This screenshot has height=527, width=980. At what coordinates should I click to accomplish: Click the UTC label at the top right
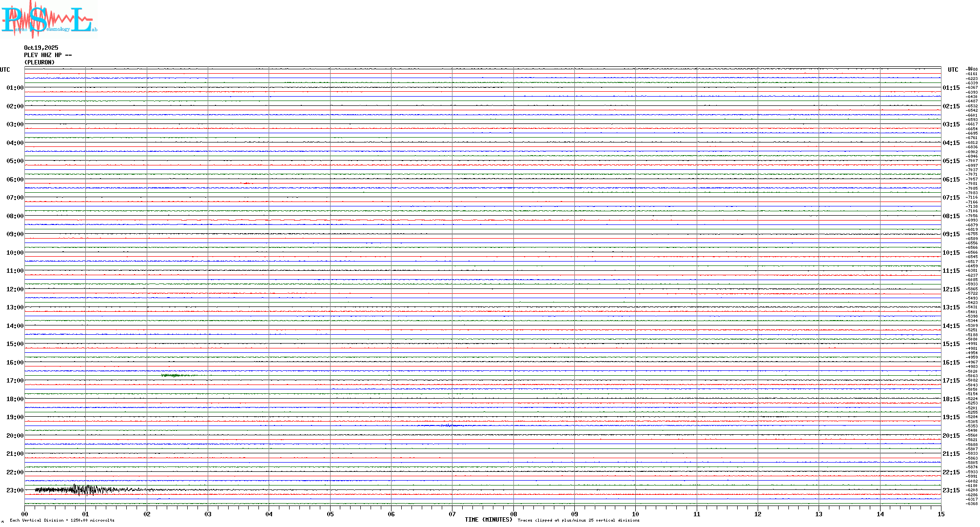click(x=953, y=70)
